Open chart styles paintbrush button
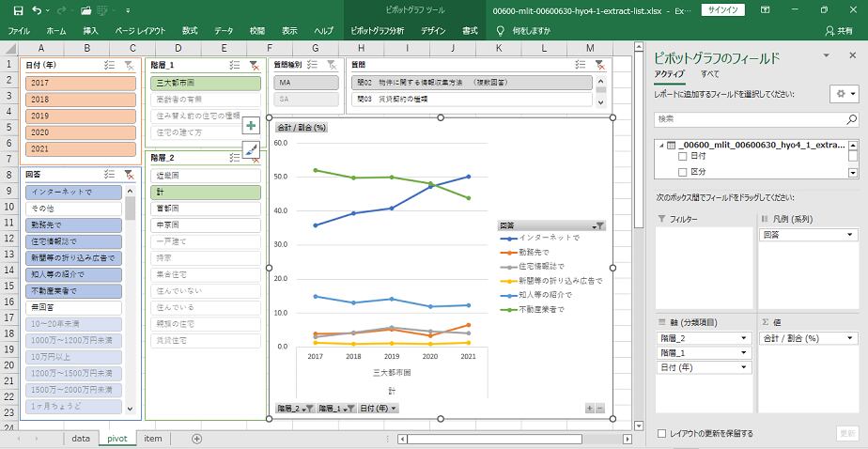868x449 pixels. 251,149
